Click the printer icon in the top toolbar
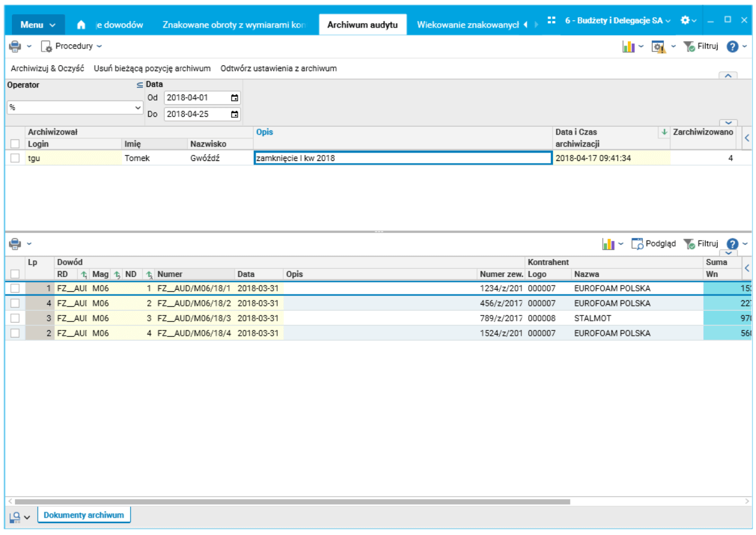The height and width of the screenshot is (535, 756). point(15,46)
